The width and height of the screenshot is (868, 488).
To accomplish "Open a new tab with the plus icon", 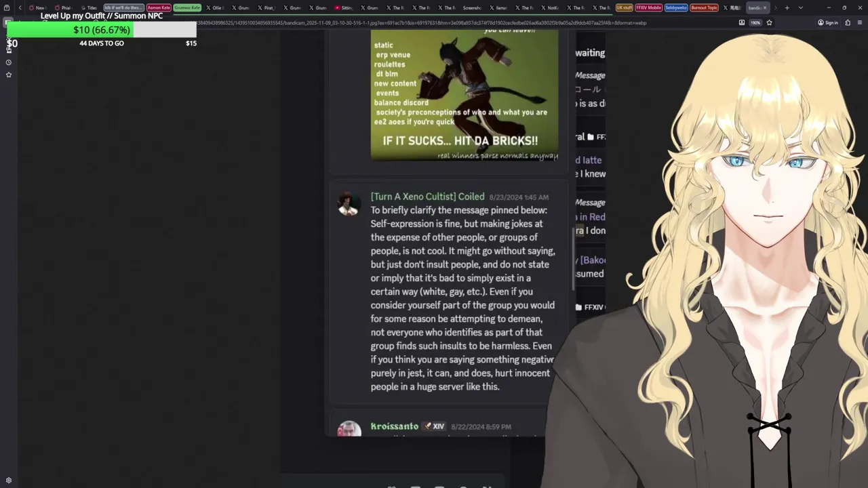I will point(787,7).
